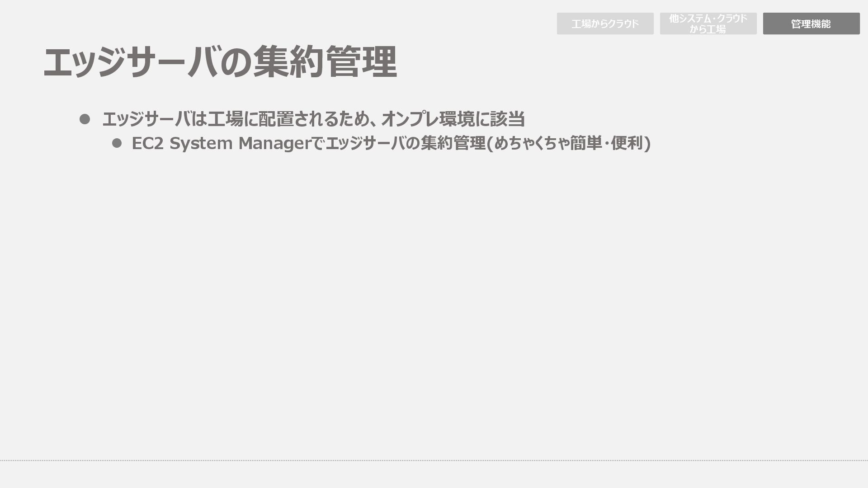Click 集約管理 in the slide title
The width and height of the screenshot is (868, 488).
(x=325, y=62)
